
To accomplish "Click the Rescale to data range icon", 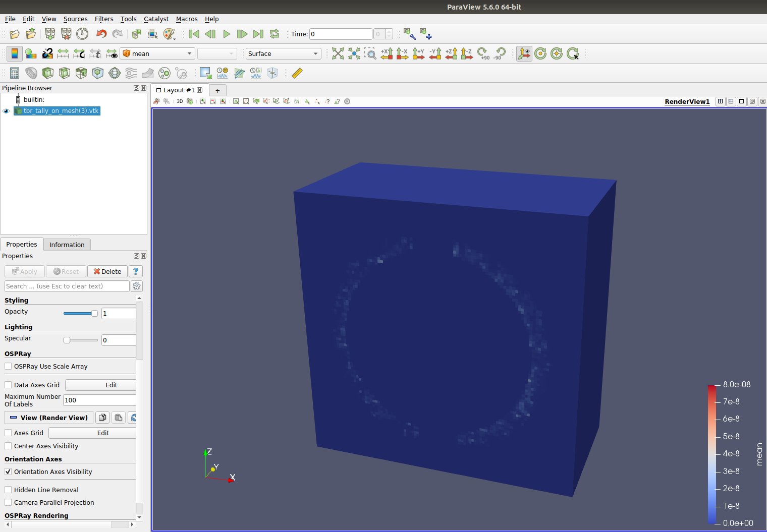I will (63, 53).
